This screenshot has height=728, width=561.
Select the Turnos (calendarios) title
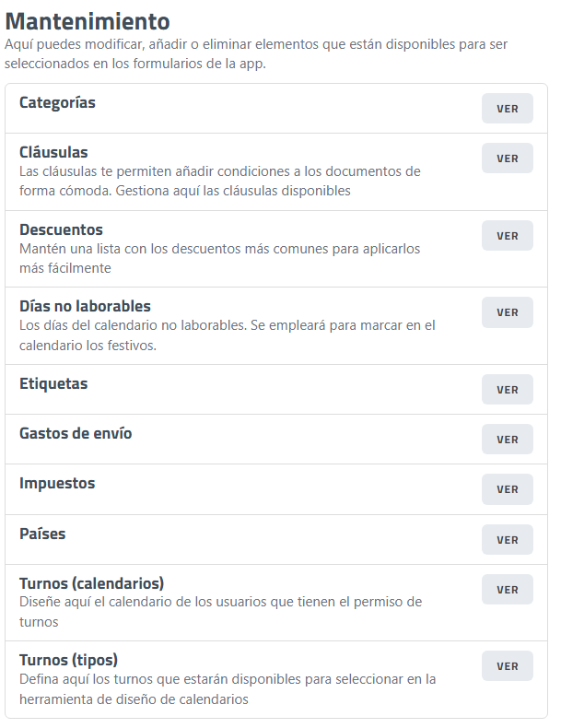coord(91,583)
